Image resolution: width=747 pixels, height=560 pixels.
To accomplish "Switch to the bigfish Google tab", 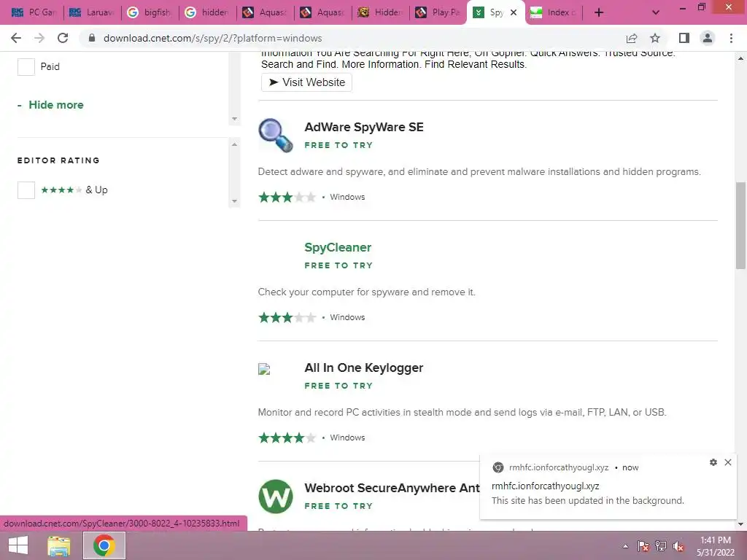I will 150,12.
